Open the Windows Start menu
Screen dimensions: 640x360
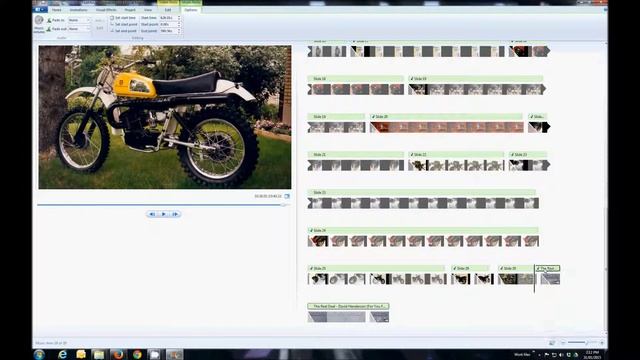(x=39, y=354)
